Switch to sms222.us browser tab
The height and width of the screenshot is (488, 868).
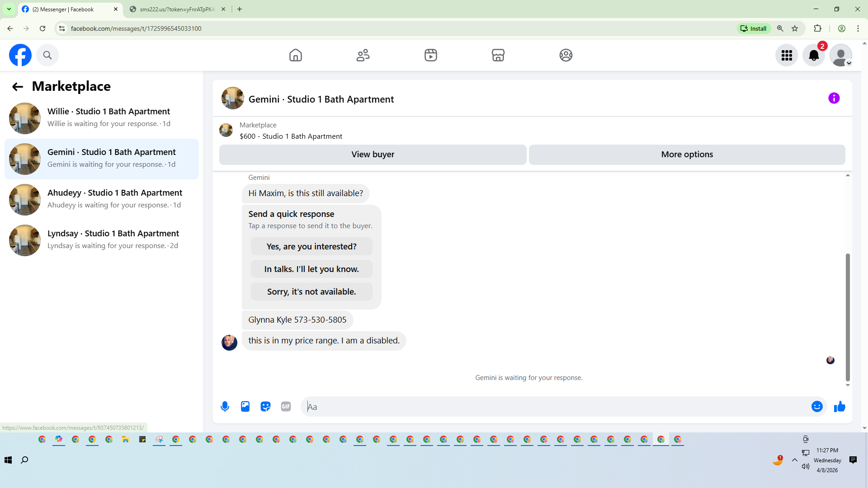click(177, 9)
